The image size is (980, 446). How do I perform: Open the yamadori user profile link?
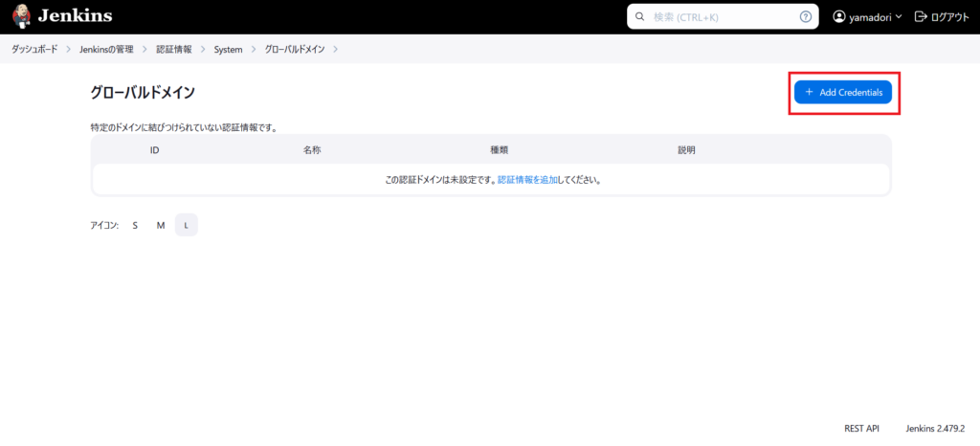(x=870, y=17)
